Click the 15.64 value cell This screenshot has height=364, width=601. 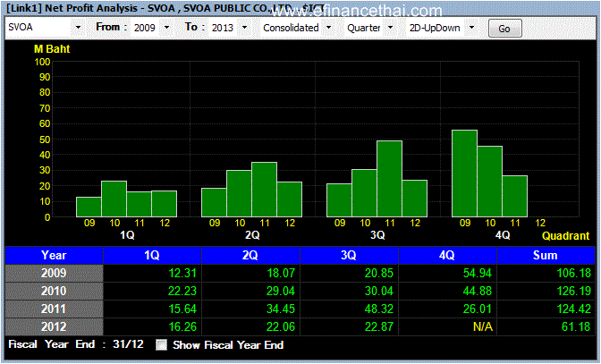pyautogui.click(x=152, y=309)
